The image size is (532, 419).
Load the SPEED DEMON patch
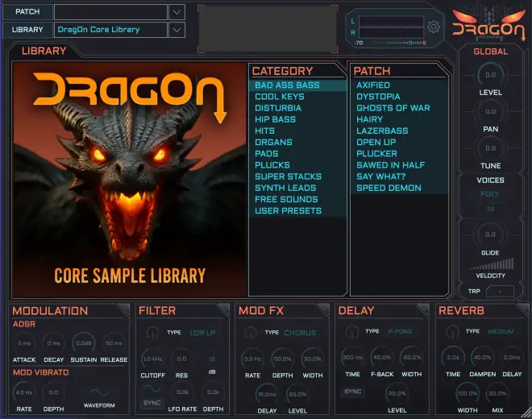pos(399,188)
